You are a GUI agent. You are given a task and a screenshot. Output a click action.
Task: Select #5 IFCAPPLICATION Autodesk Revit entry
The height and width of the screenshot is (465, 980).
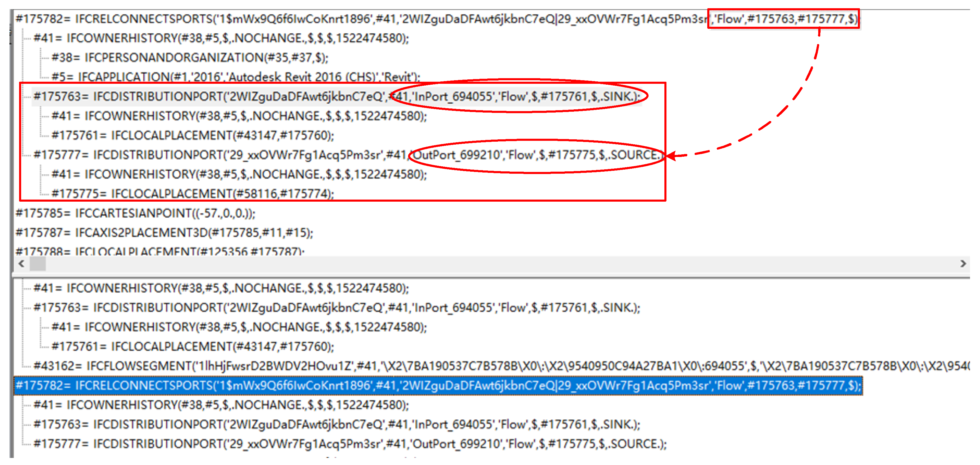235,77
